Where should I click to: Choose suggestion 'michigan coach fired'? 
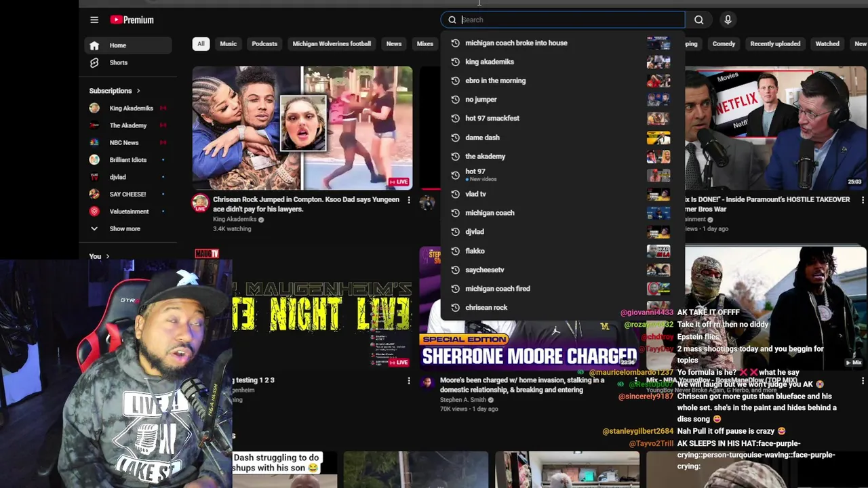(x=562, y=289)
